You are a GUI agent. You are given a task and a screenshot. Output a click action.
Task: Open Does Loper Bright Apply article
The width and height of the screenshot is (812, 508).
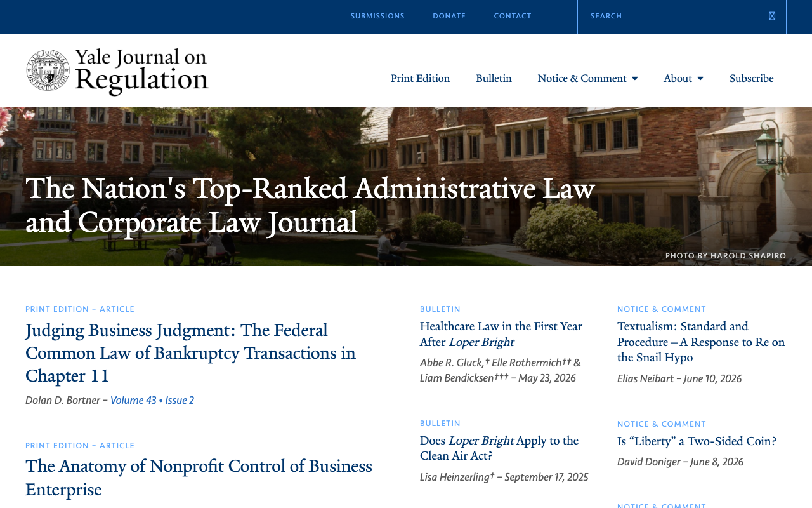point(499,448)
